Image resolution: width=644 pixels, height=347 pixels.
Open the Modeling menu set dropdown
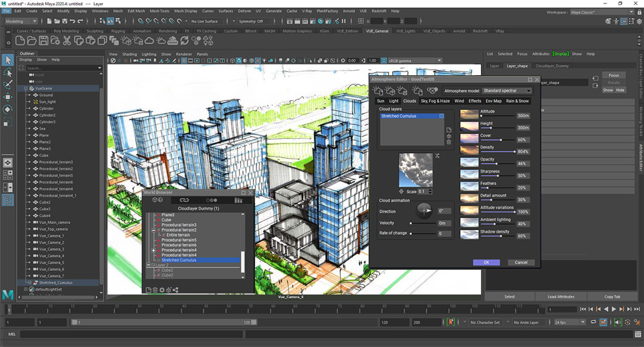(x=21, y=21)
